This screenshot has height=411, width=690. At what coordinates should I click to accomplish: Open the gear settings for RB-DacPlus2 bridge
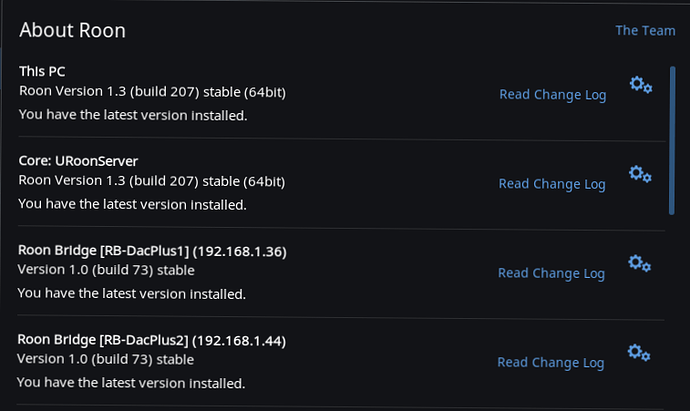click(x=639, y=352)
